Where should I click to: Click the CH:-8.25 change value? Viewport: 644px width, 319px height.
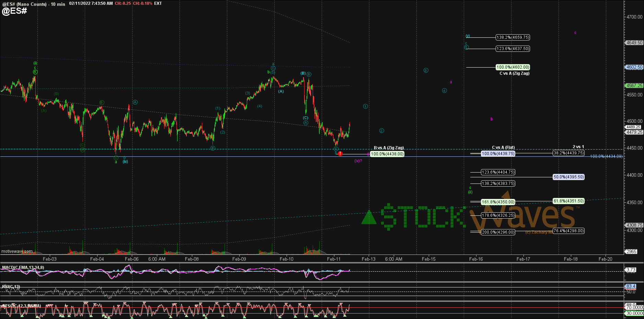(123, 3)
